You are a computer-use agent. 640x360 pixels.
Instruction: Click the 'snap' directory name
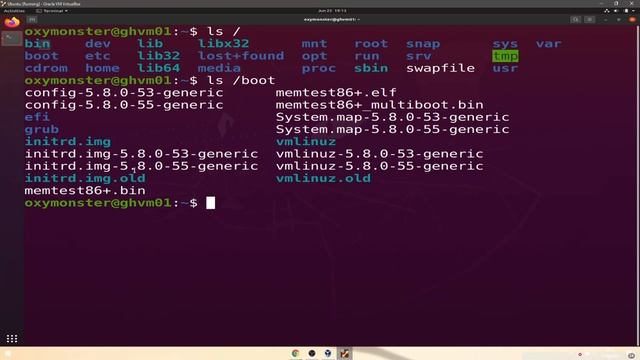pos(423,44)
